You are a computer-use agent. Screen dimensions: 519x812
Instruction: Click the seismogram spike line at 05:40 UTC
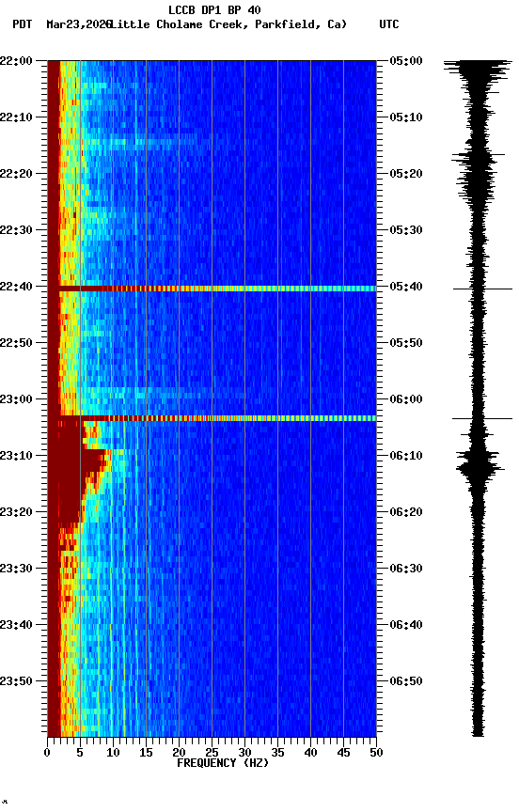(x=482, y=289)
